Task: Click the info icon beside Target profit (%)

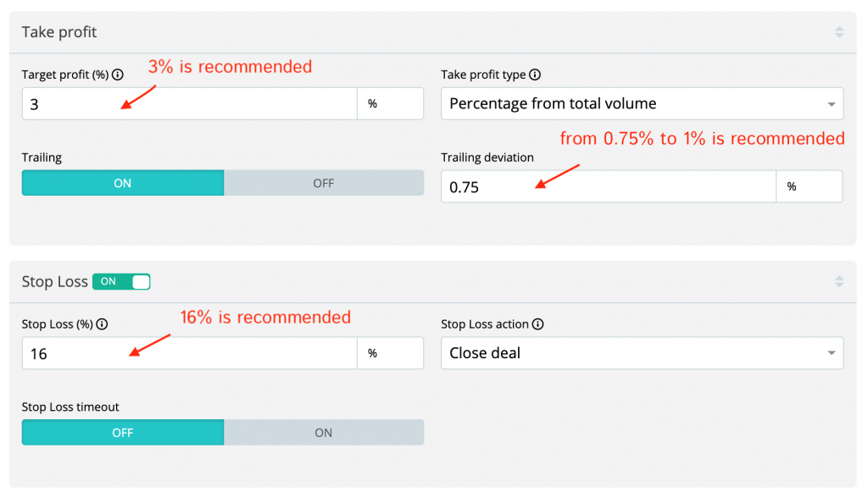Action: (118, 75)
